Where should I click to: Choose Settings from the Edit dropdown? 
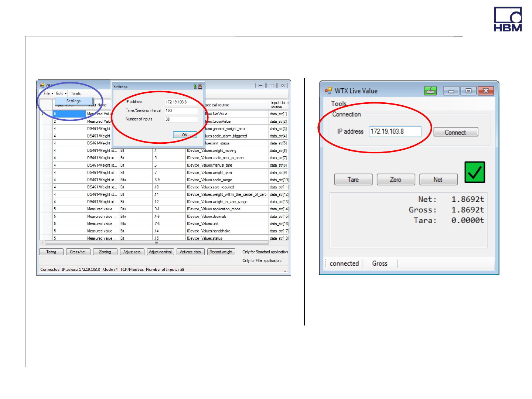pyautogui.click(x=74, y=101)
